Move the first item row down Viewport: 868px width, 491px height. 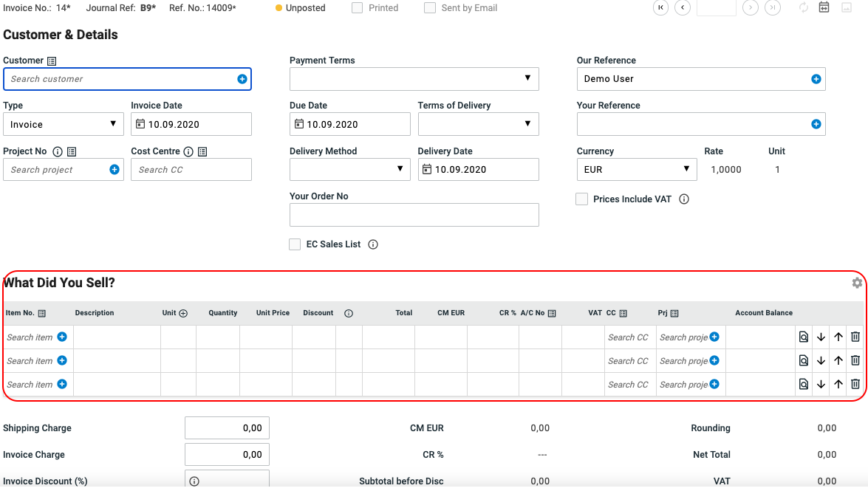821,337
